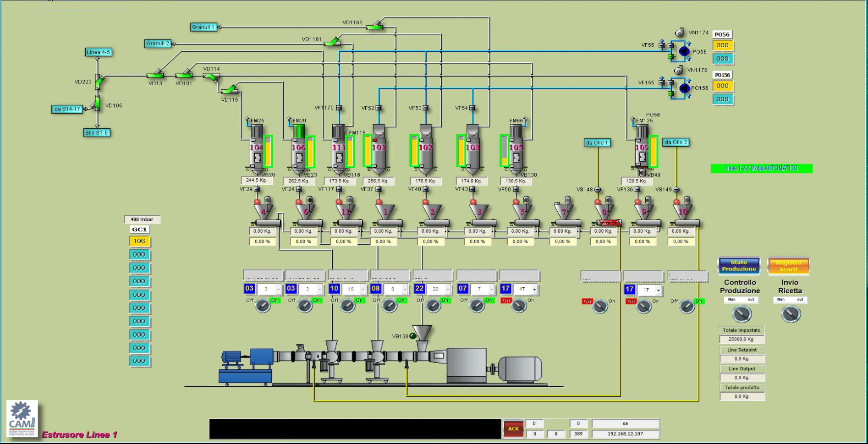Go to the Granuli 1 source label
The width and height of the screenshot is (868, 444).
click(x=203, y=27)
